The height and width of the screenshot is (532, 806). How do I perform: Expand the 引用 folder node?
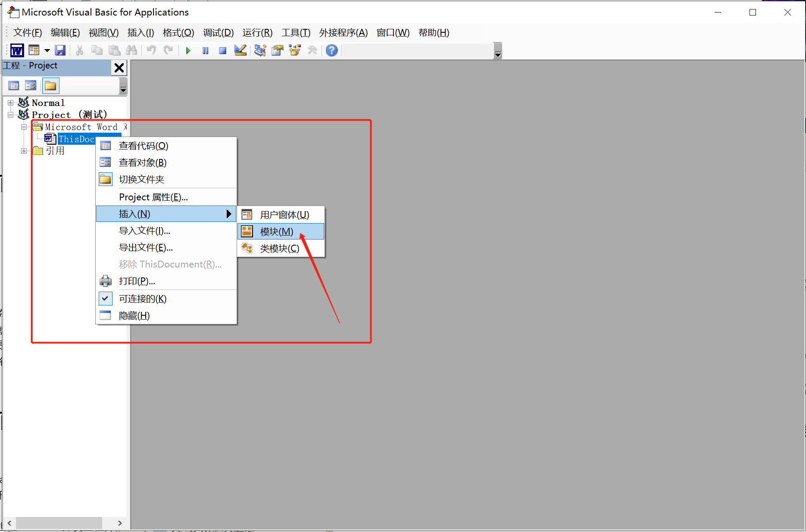pos(24,151)
